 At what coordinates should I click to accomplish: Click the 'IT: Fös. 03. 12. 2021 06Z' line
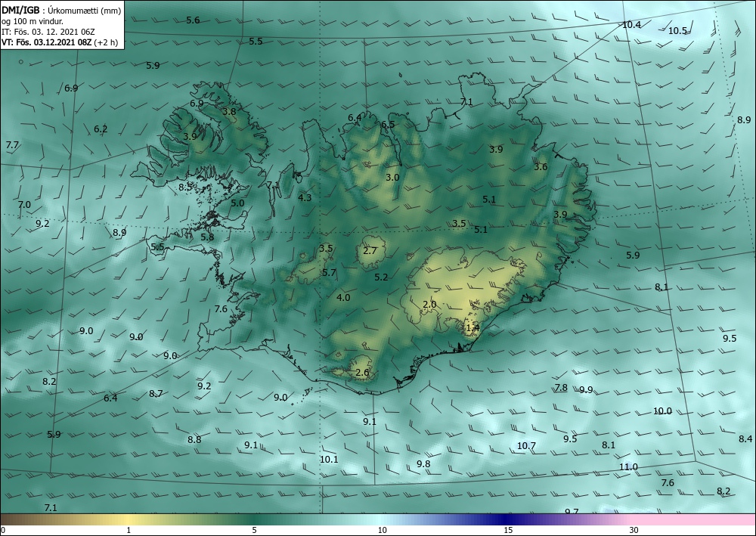point(48,32)
